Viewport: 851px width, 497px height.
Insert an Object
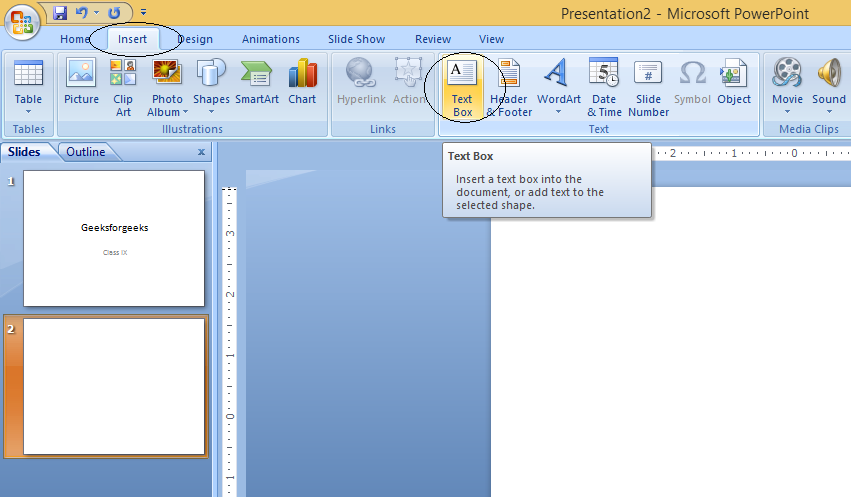[x=734, y=81]
